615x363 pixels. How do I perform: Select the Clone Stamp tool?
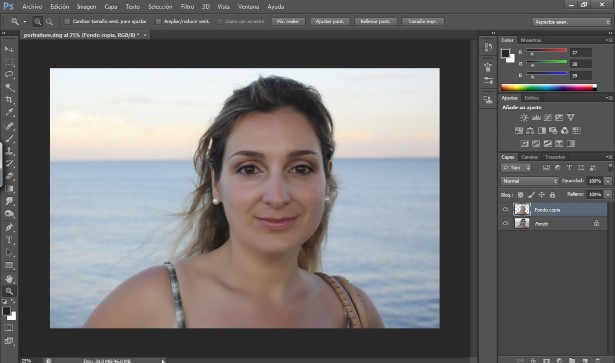click(9, 151)
